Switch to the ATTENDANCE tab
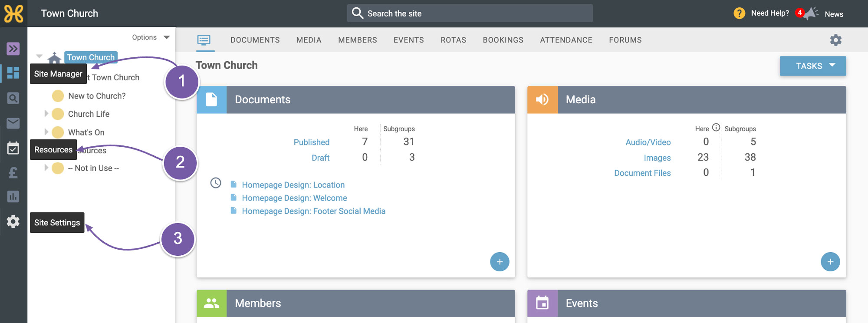Viewport: 868px width, 323px height. coord(566,40)
